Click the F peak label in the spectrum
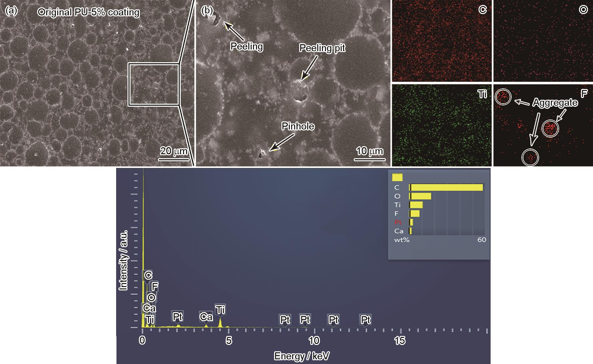Screen dimensions: 593x364 155,286
